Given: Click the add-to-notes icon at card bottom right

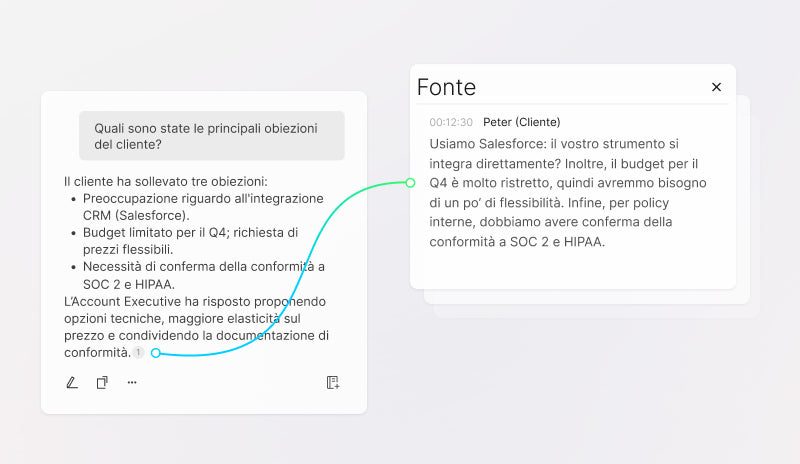Looking at the screenshot, I should pyautogui.click(x=333, y=382).
